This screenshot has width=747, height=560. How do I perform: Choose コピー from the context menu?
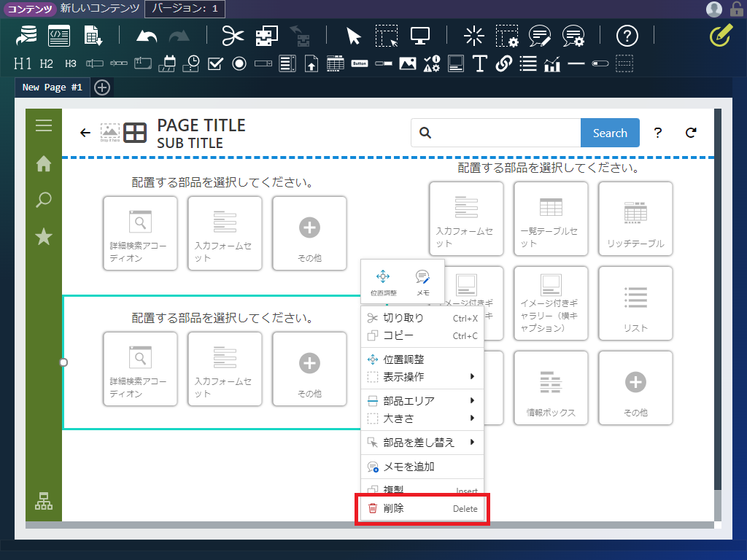click(x=422, y=335)
